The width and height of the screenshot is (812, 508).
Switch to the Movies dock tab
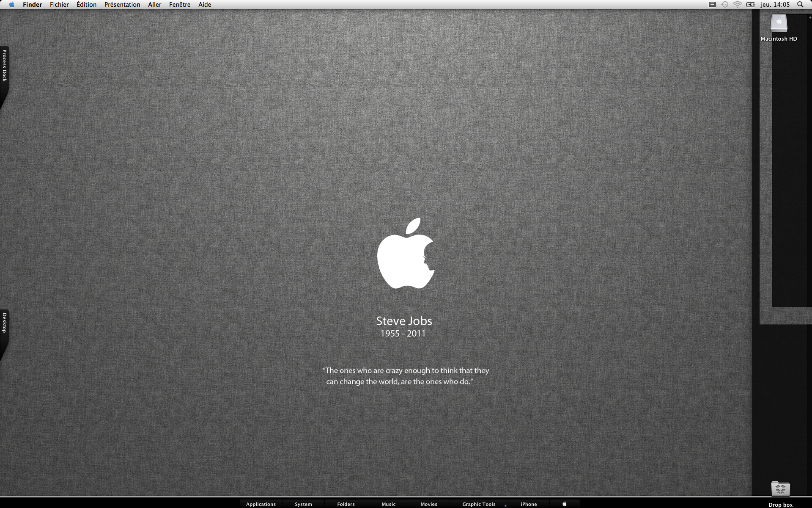tap(429, 504)
